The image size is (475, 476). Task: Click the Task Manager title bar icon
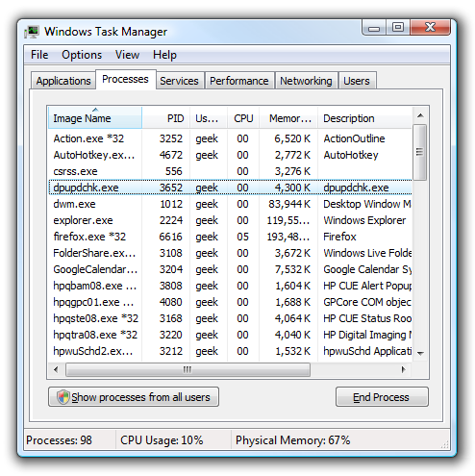point(32,32)
